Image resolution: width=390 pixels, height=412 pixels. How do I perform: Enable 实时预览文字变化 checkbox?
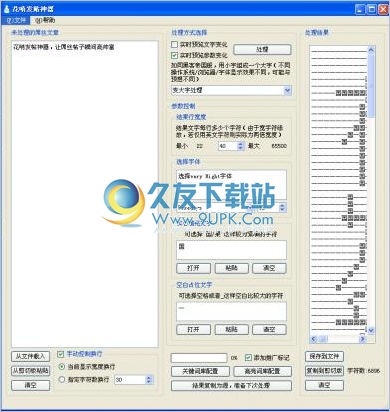click(174, 44)
